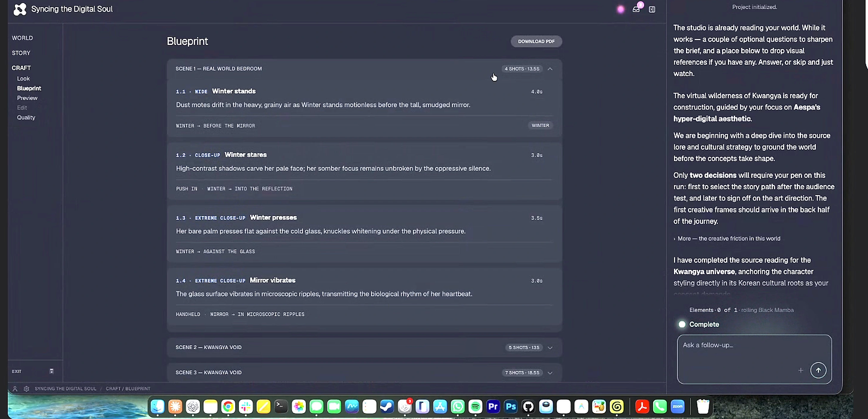Click the send arrow button in chat
The height and width of the screenshot is (419, 868).
[818, 370]
